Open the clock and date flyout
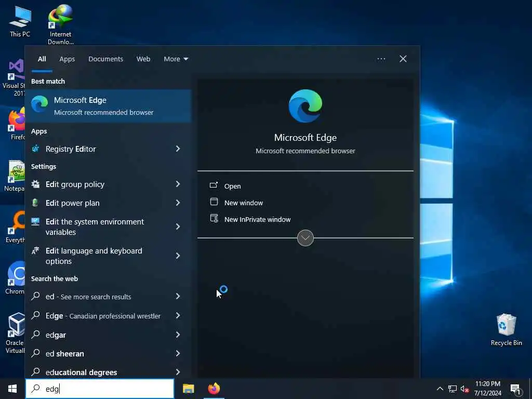Viewport: 532px width, 399px height. click(x=487, y=389)
